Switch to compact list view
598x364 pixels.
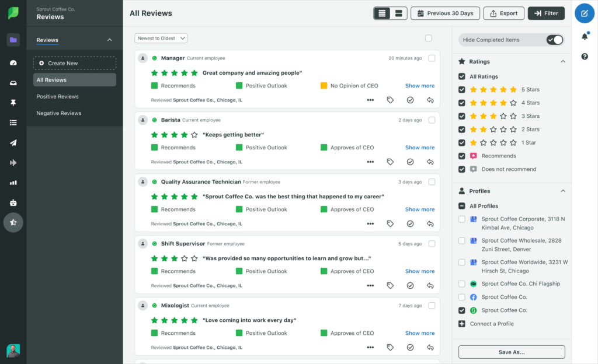click(x=382, y=13)
